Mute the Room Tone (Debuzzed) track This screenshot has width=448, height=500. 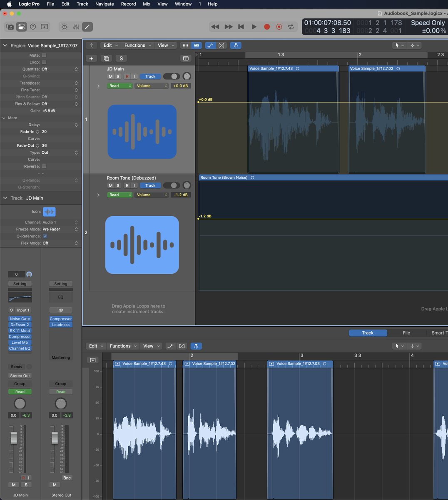click(x=110, y=185)
